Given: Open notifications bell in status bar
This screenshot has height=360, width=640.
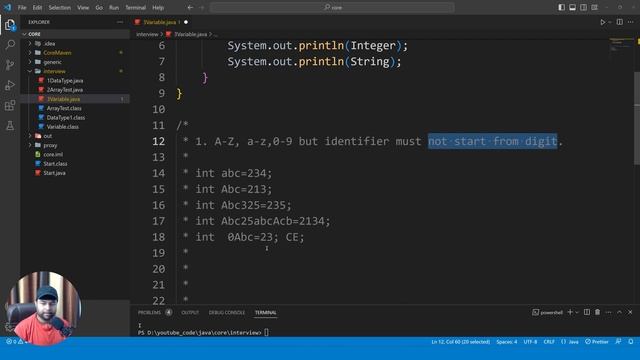Looking at the screenshot, I should coord(631,342).
